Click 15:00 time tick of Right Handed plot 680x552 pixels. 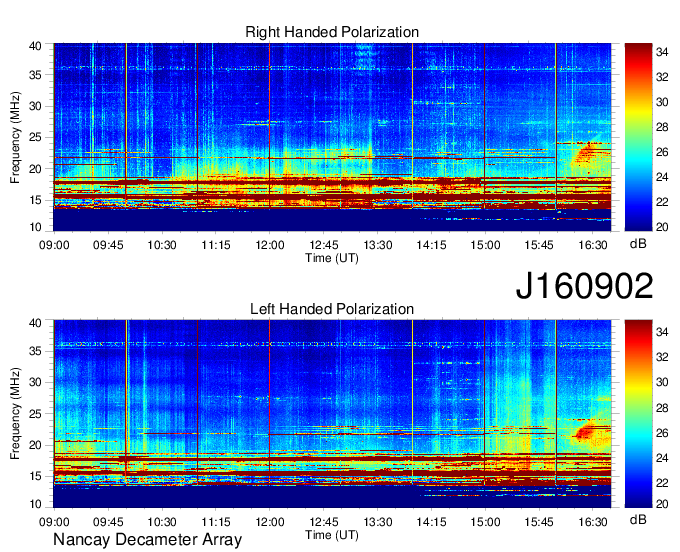(485, 245)
